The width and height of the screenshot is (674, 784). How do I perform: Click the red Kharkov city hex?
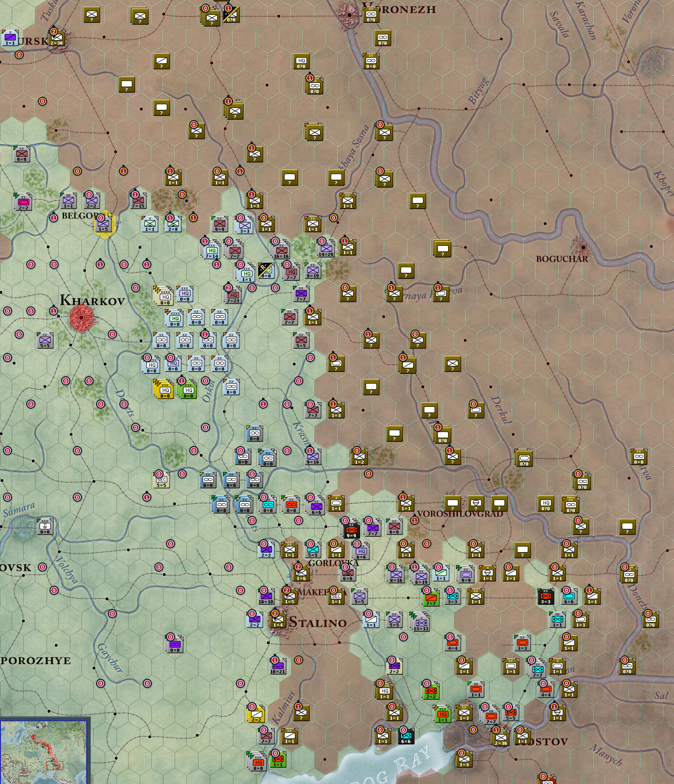82,318
